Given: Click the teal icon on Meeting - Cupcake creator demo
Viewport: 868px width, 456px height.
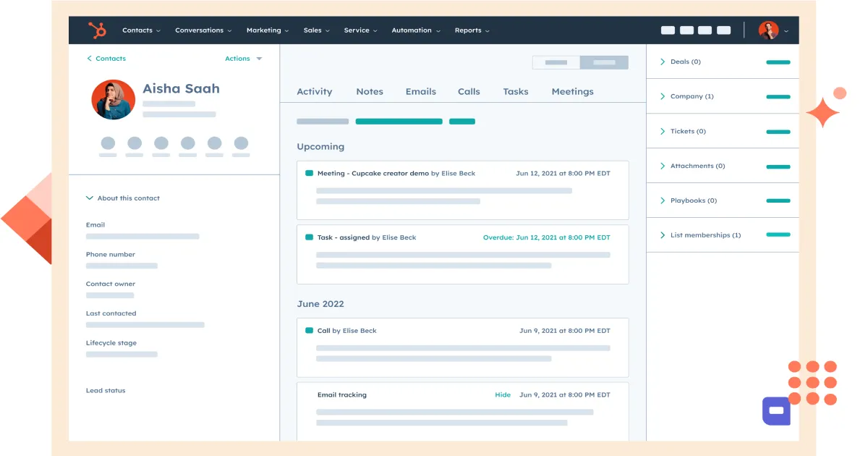Looking at the screenshot, I should (x=309, y=173).
